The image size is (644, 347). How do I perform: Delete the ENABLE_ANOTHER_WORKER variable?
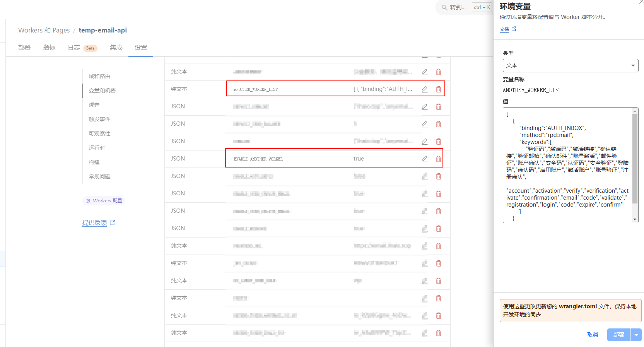pos(439,159)
